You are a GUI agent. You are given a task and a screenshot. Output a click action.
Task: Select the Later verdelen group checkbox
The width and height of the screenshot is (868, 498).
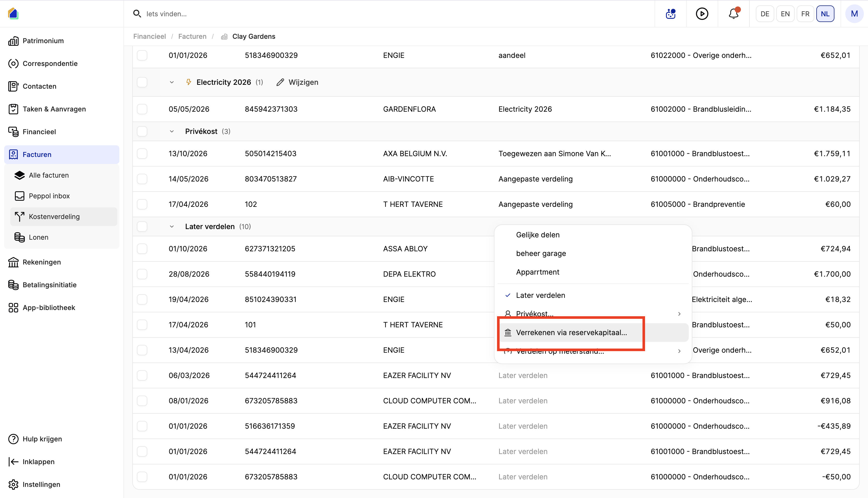pyautogui.click(x=142, y=227)
